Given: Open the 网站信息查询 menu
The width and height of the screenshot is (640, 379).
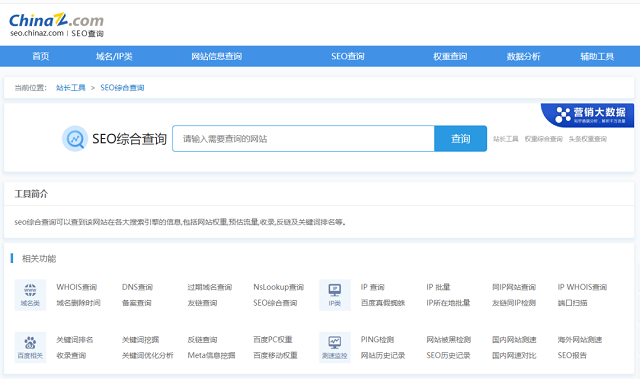Looking at the screenshot, I should (x=217, y=56).
